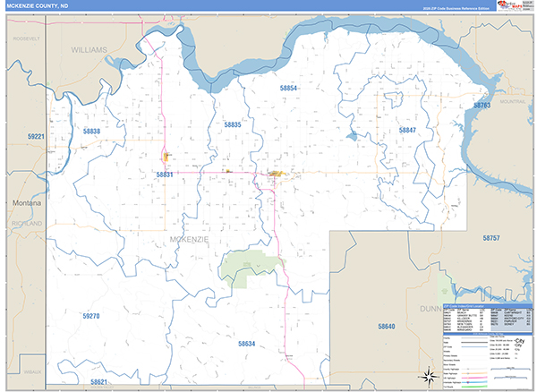
Task: Click the blue interstate highway legend line
Action: [474, 382]
